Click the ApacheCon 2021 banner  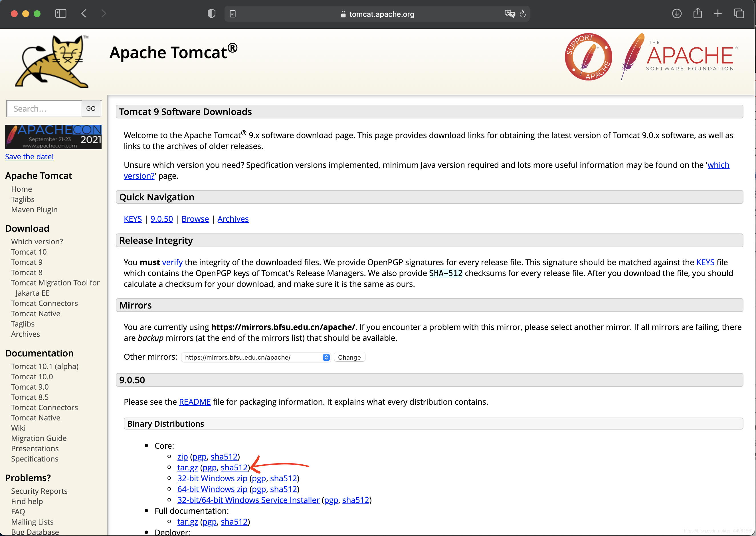point(53,137)
